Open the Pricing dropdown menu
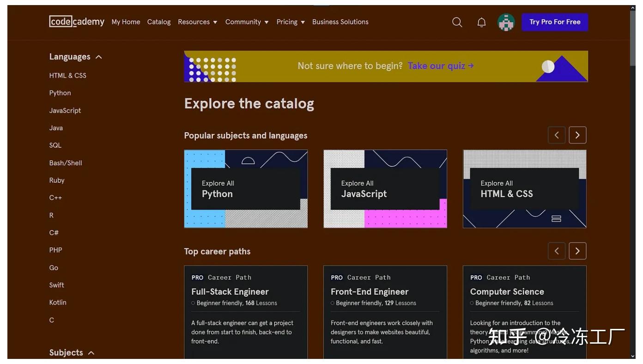The image size is (643, 364). pyautogui.click(x=291, y=22)
